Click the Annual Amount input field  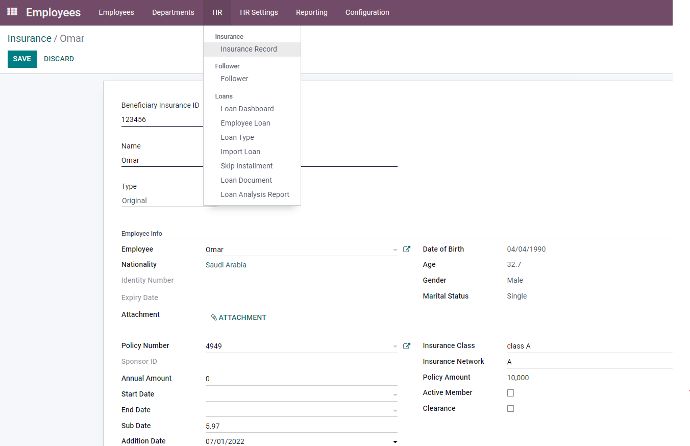(300, 378)
